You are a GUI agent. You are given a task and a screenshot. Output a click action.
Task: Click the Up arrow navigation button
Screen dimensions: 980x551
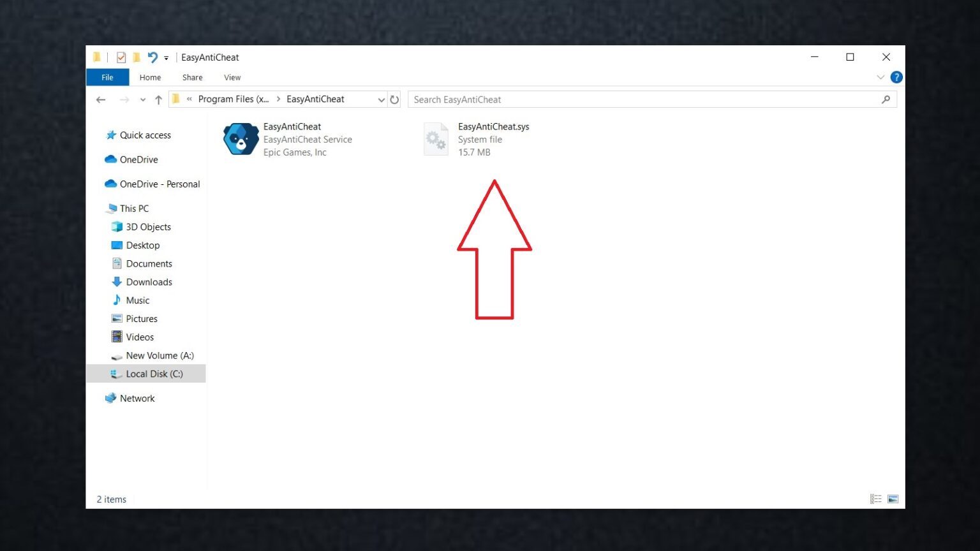tap(158, 99)
